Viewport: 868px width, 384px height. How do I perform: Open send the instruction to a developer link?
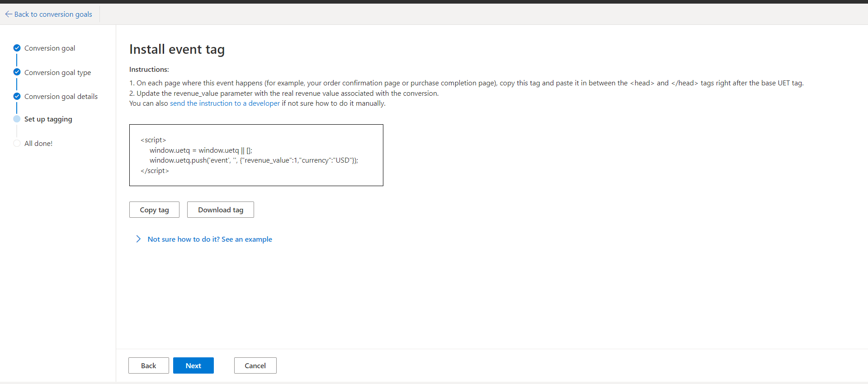coord(225,103)
